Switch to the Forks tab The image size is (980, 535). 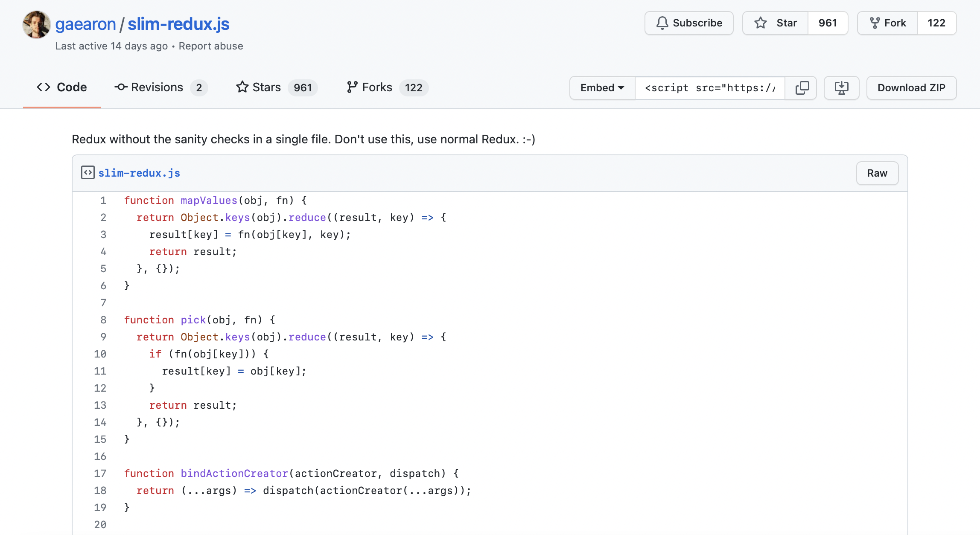tap(387, 87)
